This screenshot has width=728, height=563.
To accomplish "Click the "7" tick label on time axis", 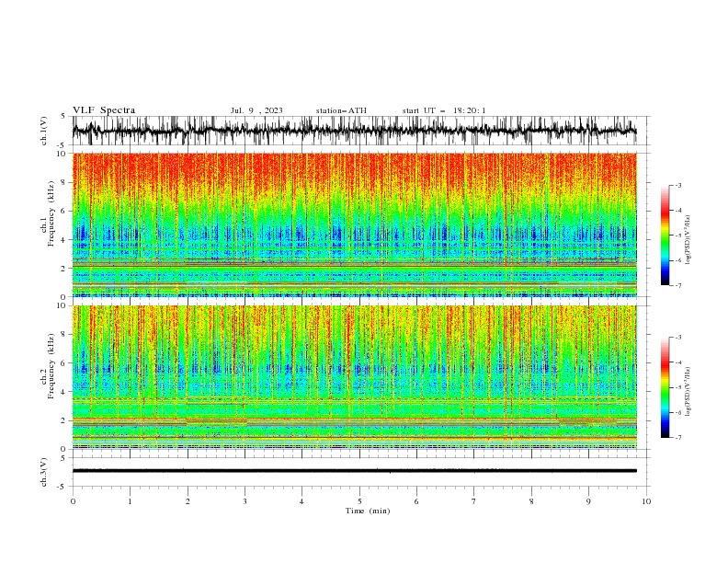I will (x=474, y=501).
